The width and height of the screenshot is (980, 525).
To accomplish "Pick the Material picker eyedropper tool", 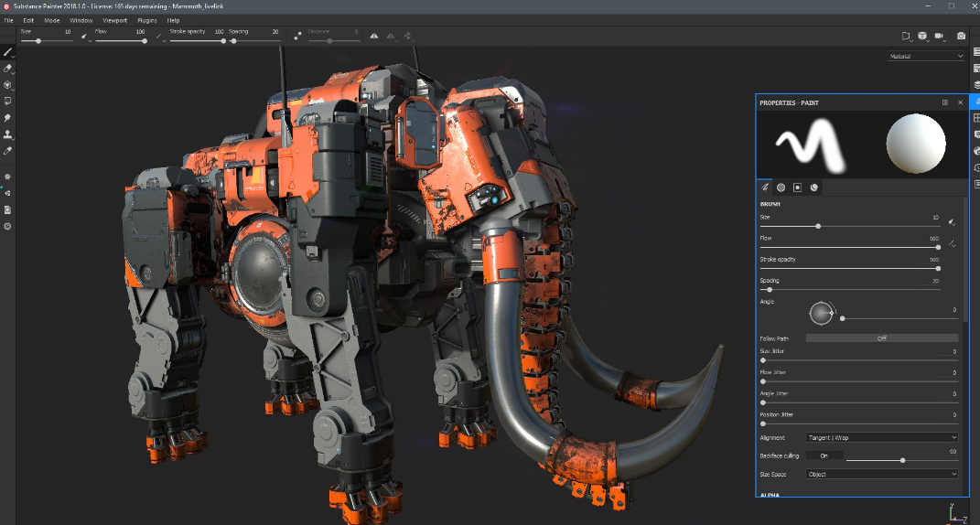I will 7,151.
